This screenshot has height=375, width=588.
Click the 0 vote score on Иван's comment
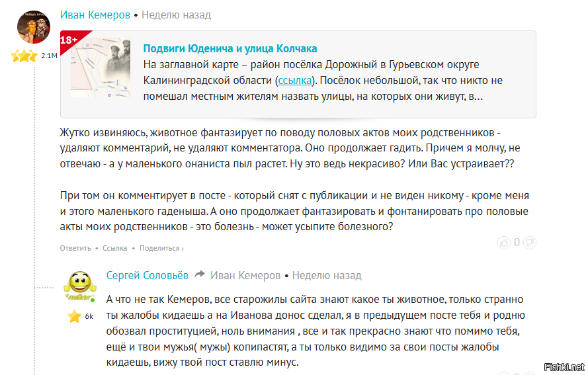[x=517, y=243]
